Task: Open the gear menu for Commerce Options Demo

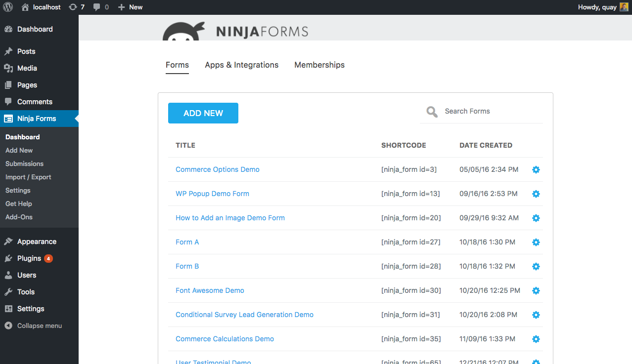Action: tap(536, 169)
